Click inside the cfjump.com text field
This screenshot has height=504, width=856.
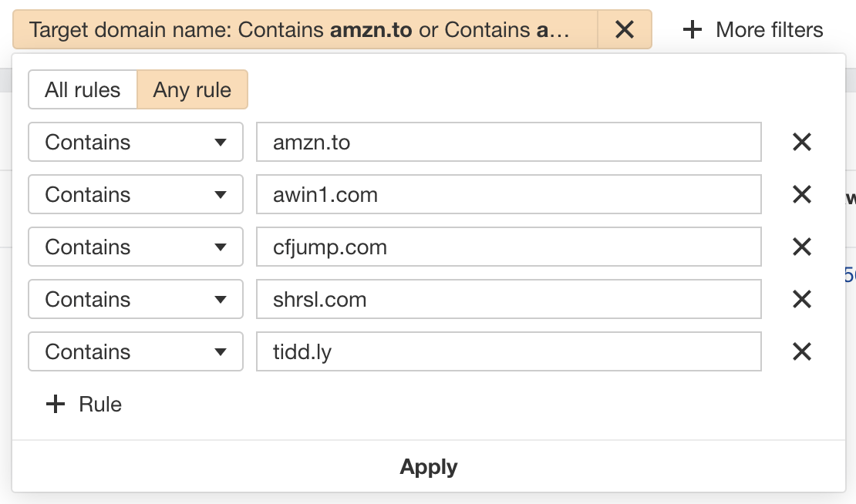pos(509,247)
